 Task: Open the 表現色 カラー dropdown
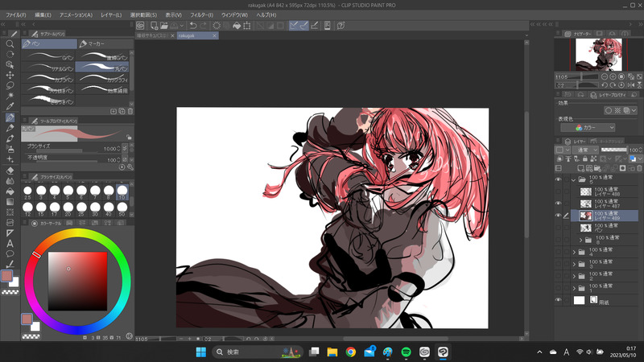pyautogui.click(x=588, y=128)
